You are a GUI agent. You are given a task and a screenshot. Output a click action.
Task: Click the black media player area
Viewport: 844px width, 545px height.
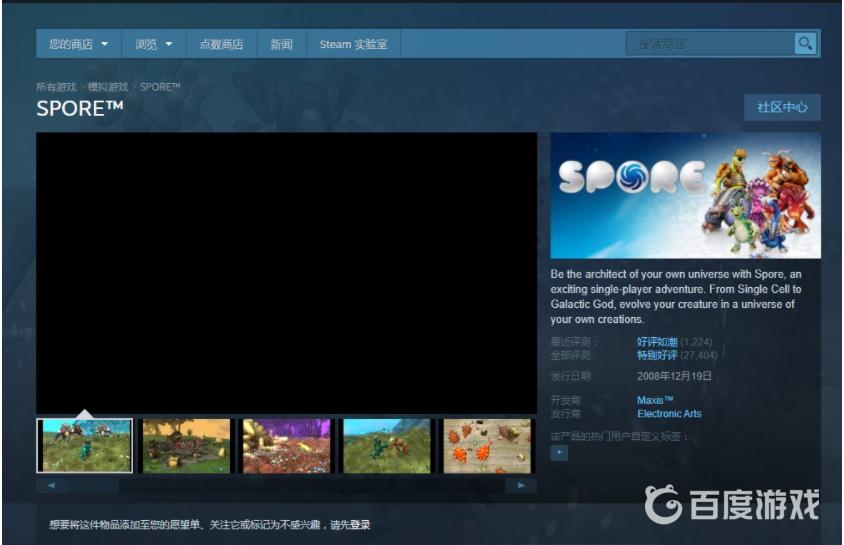click(x=286, y=273)
